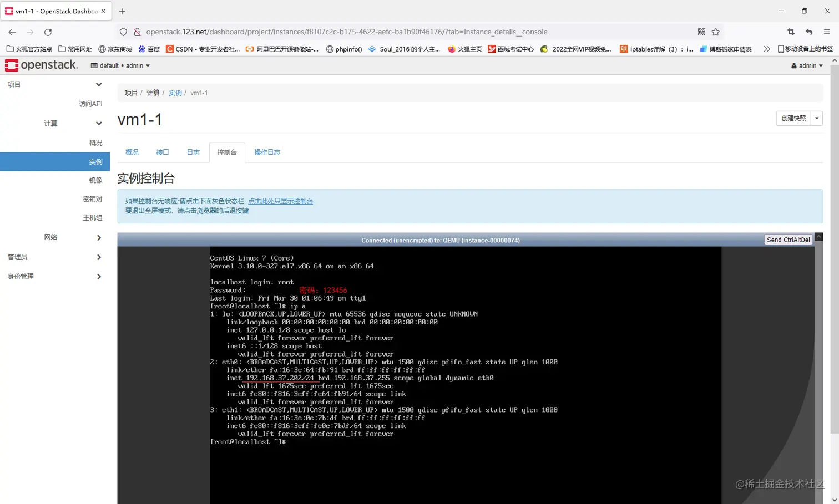
Task: Switch to the 控制台 tab
Action: coord(227,152)
